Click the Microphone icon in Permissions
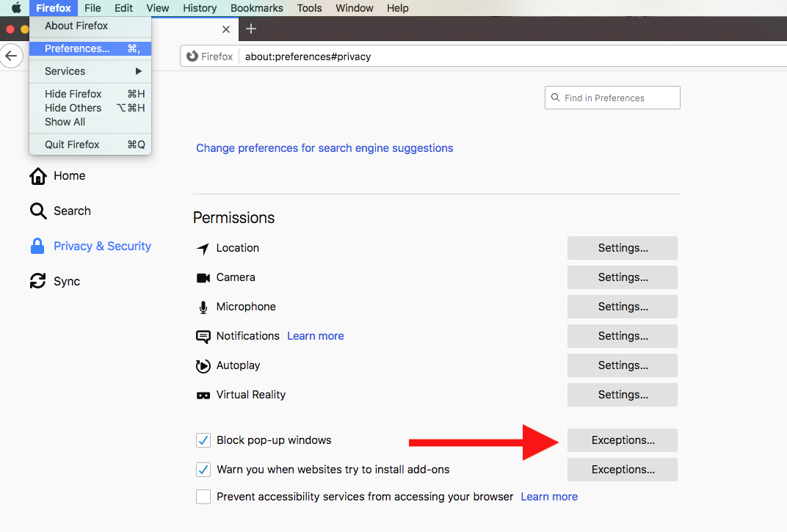Image resolution: width=787 pixels, height=532 pixels. pos(203,307)
